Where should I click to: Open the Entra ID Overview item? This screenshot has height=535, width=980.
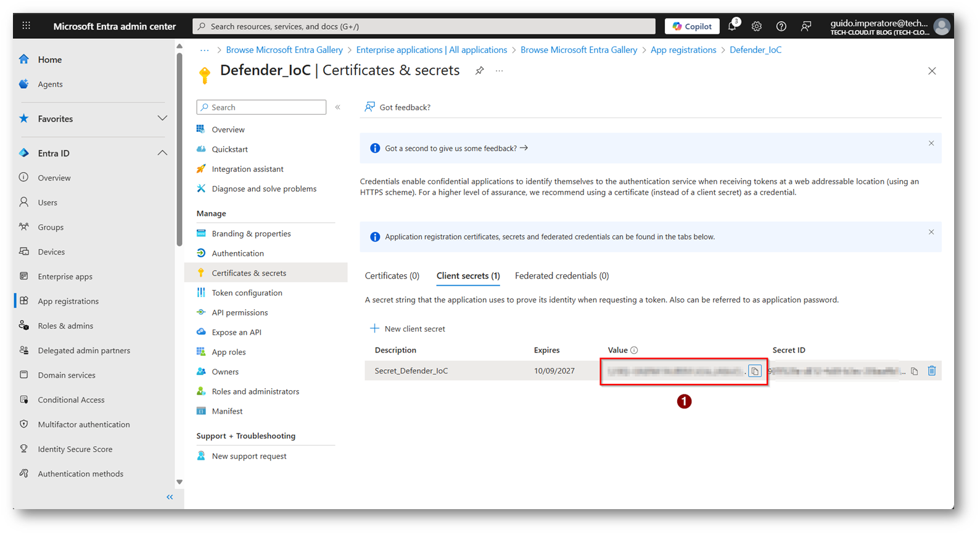54,178
